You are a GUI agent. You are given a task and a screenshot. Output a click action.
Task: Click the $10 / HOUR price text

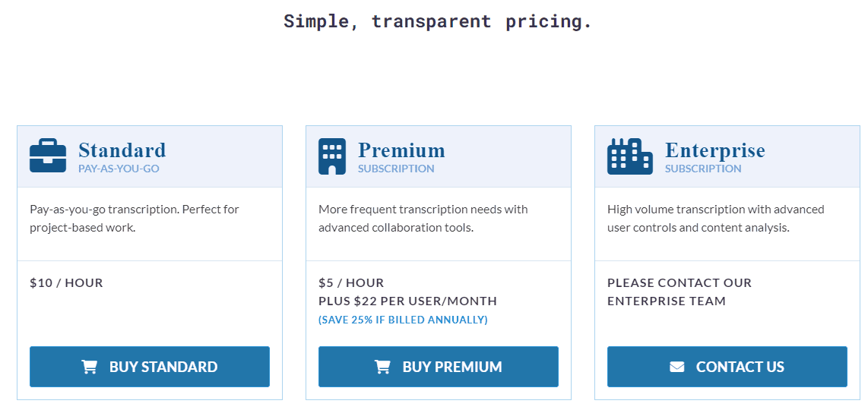66,282
